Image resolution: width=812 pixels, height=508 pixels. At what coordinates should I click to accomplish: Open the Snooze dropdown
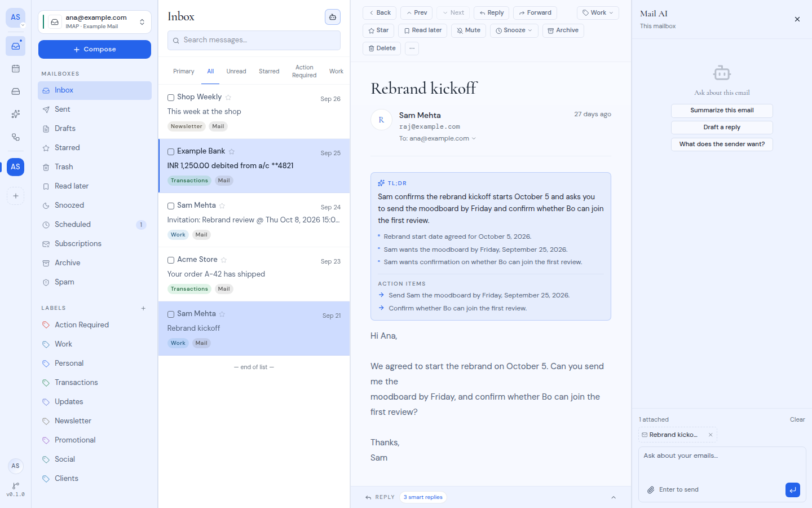514,30
